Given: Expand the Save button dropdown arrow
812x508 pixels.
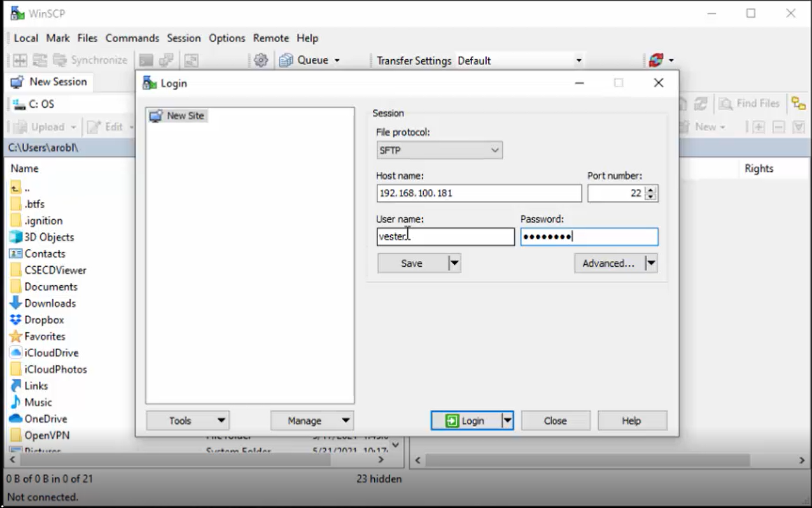Looking at the screenshot, I should click(454, 263).
